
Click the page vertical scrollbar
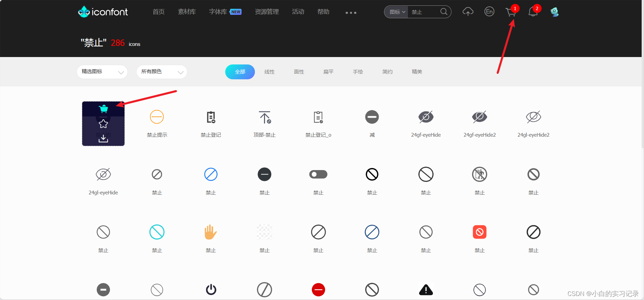643,74
